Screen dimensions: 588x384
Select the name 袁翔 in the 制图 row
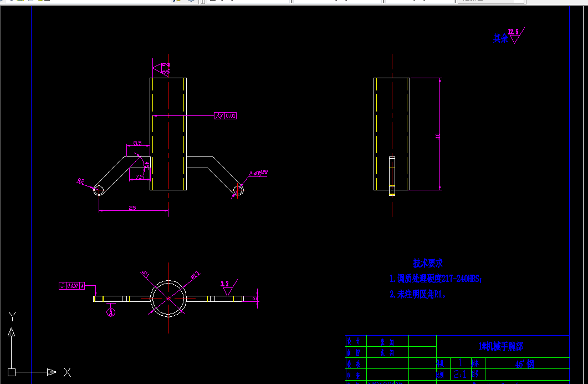pyautogui.click(x=387, y=352)
